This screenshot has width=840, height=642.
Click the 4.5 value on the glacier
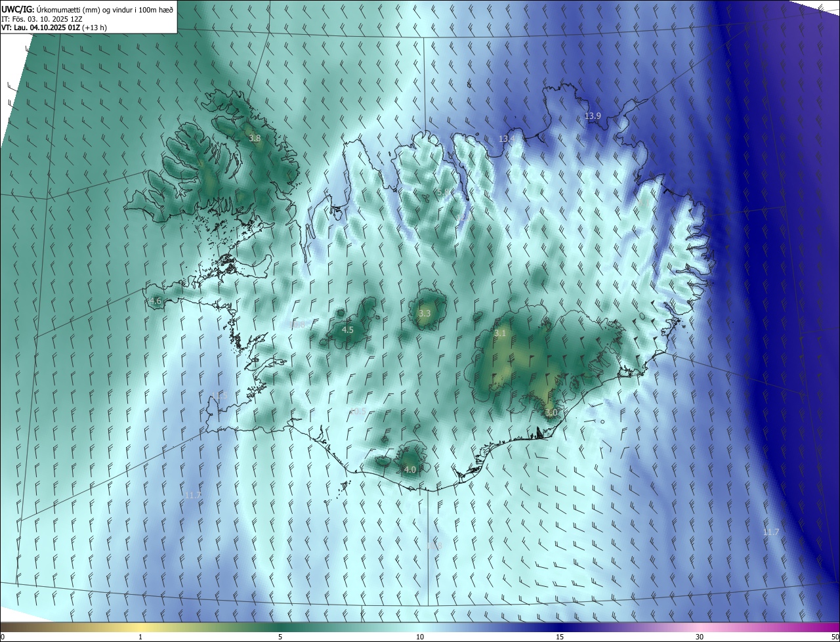pos(348,330)
